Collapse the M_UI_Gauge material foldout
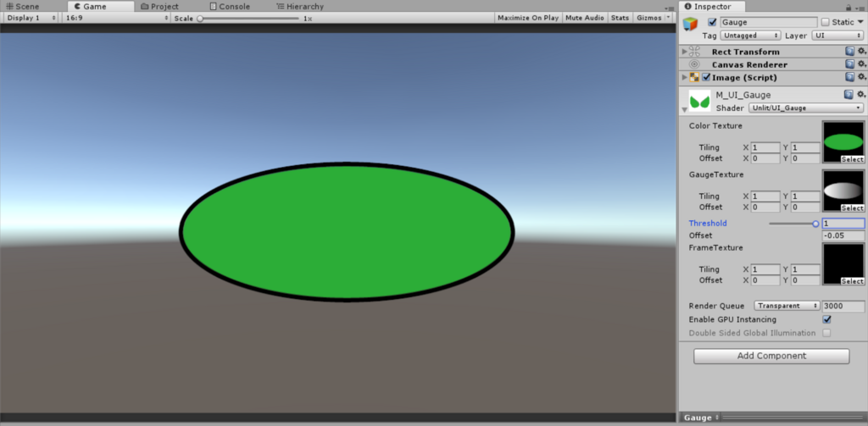This screenshot has height=426, width=868. click(685, 110)
